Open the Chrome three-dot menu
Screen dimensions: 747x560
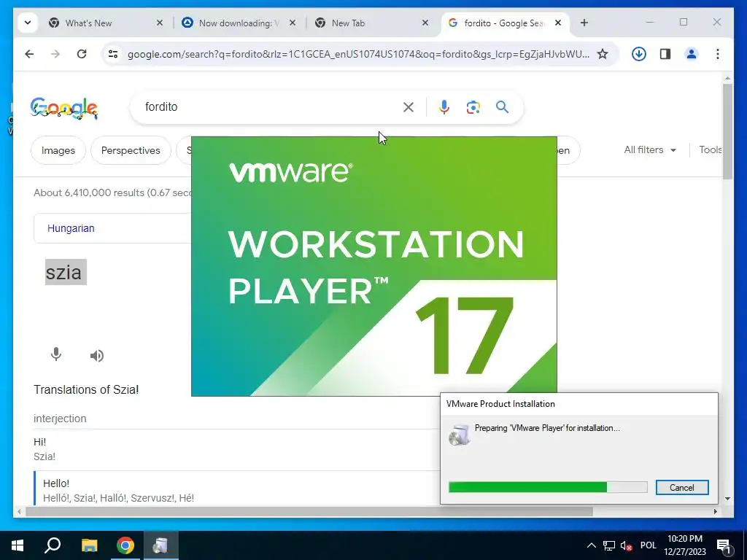click(718, 54)
